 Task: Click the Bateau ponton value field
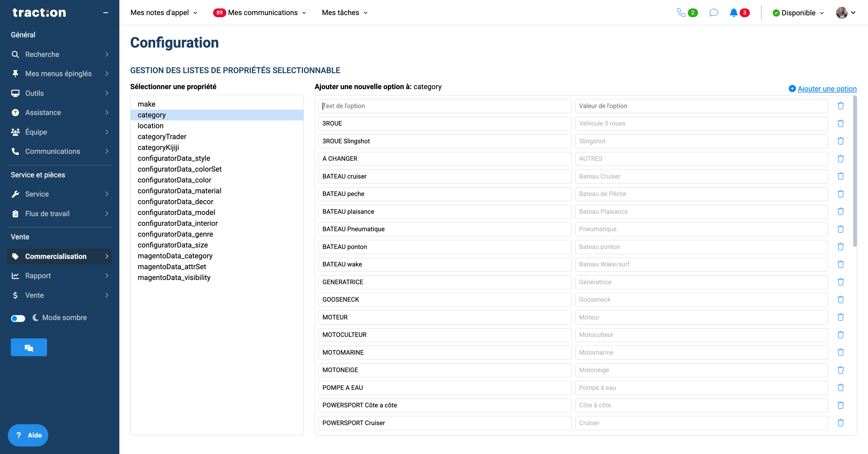tap(702, 247)
